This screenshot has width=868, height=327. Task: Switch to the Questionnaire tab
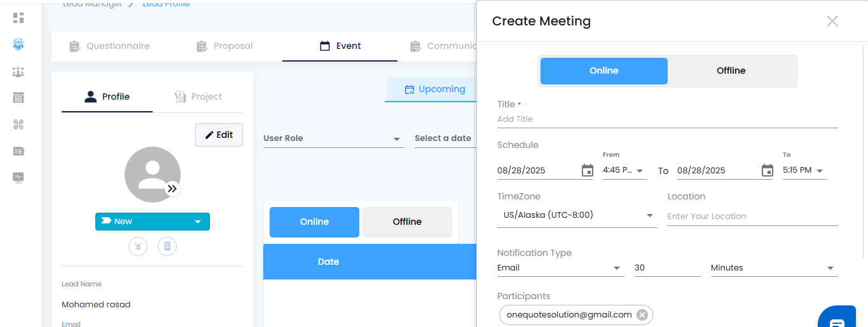pos(109,46)
